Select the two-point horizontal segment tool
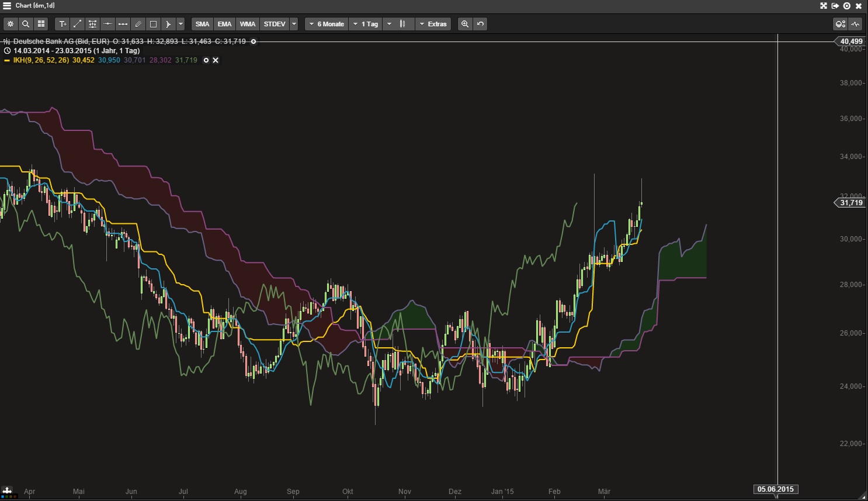Image resolution: width=868 pixels, height=501 pixels. click(123, 24)
